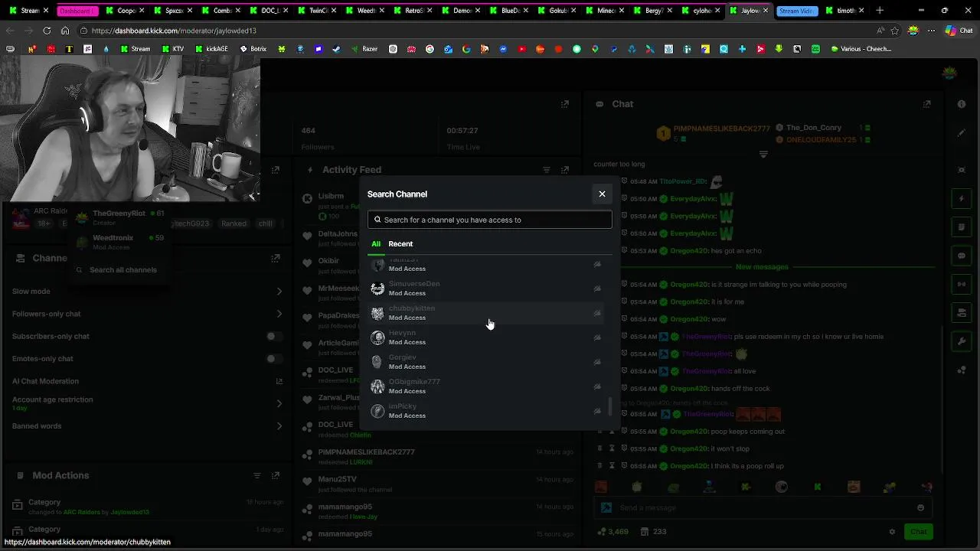980x551 pixels.
Task: Open a new browser tab with plus button
Action: point(880,11)
